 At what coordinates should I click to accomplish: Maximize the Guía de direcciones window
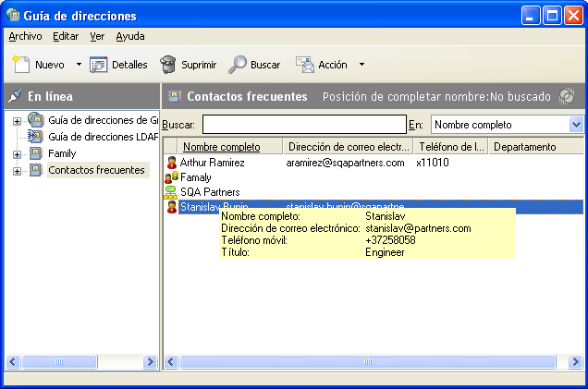click(x=552, y=16)
